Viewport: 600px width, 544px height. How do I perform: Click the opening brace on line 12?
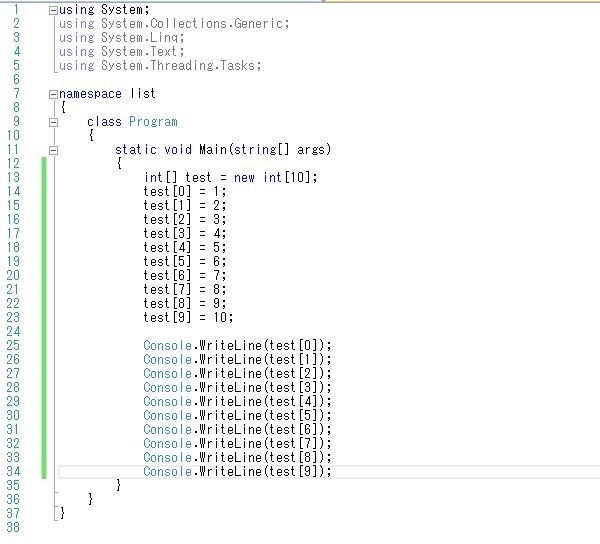[x=119, y=163]
